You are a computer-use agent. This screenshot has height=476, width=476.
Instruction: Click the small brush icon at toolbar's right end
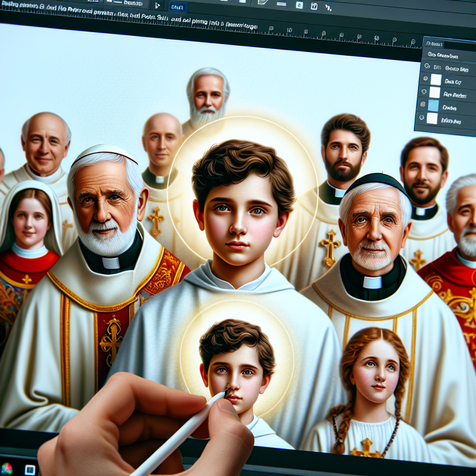click(x=328, y=7)
